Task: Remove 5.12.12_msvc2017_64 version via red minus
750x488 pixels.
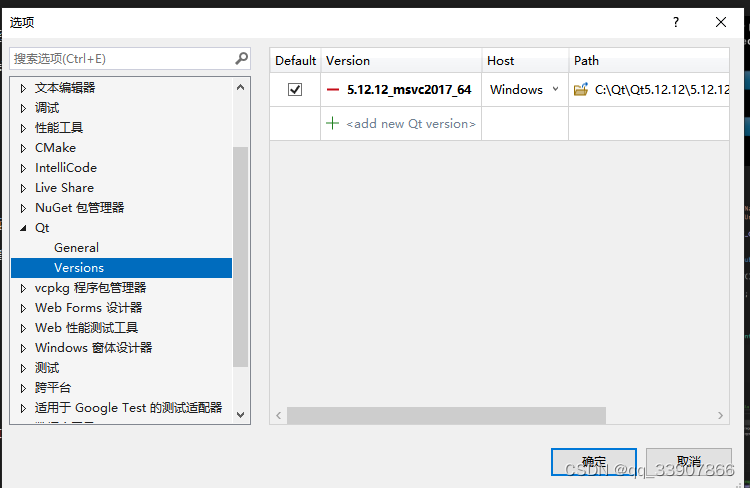Action: point(333,89)
